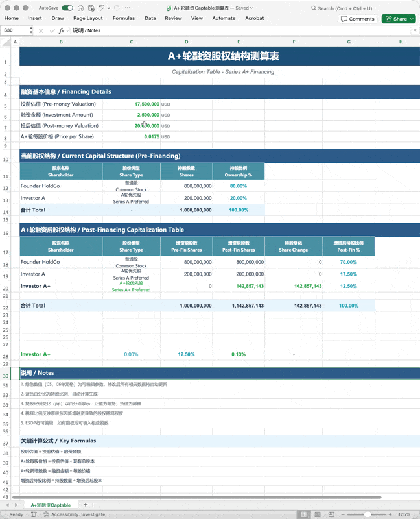The width and height of the screenshot is (420, 519).
Task: Open the Home ribbon tab
Action: point(12,18)
